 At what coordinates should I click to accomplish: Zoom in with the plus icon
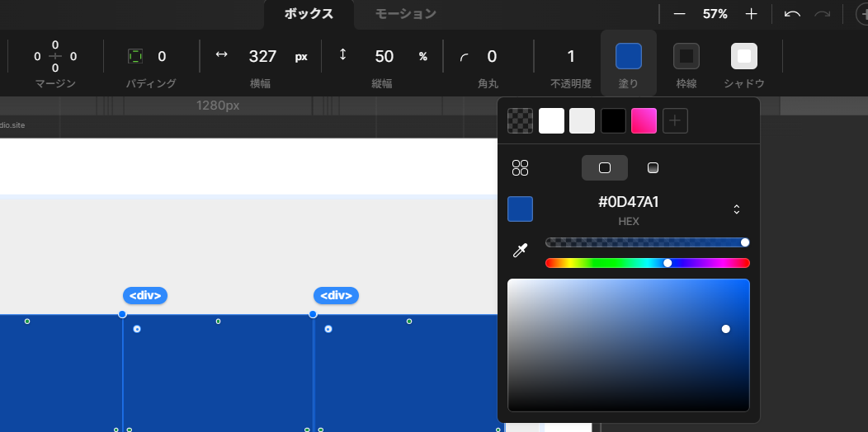click(x=751, y=14)
